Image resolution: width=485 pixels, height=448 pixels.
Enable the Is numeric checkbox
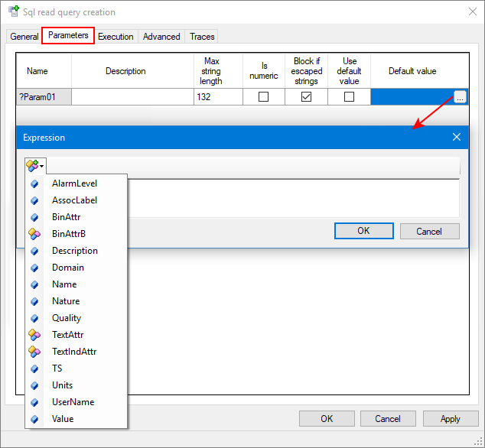pyautogui.click(x=264, y=97)
